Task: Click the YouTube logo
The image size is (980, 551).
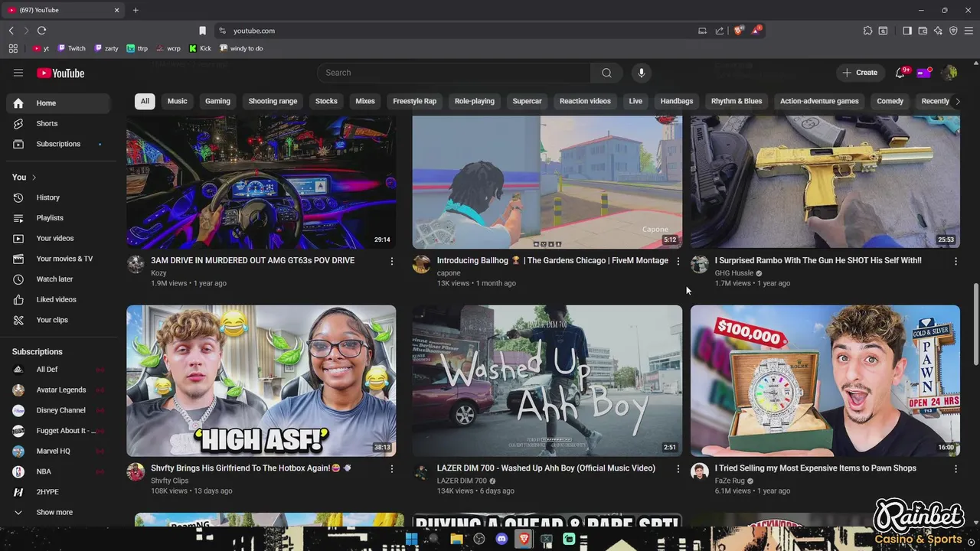Action: (60, 73)
